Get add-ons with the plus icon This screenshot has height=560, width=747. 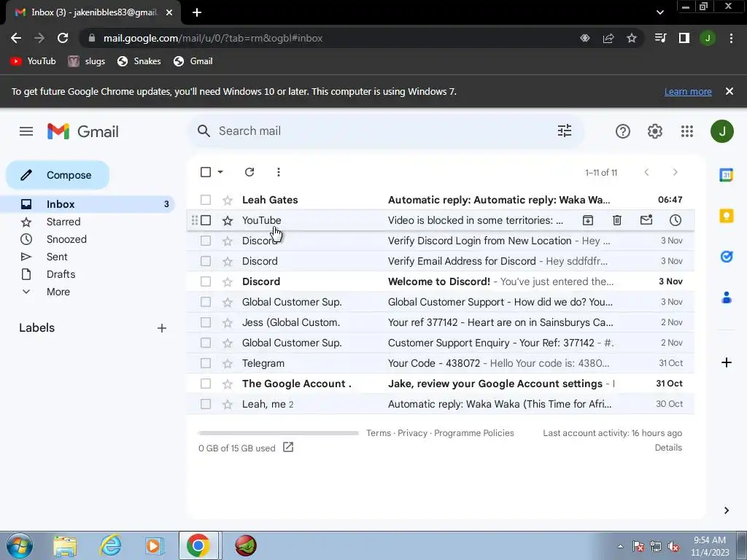tap(727, 363)
